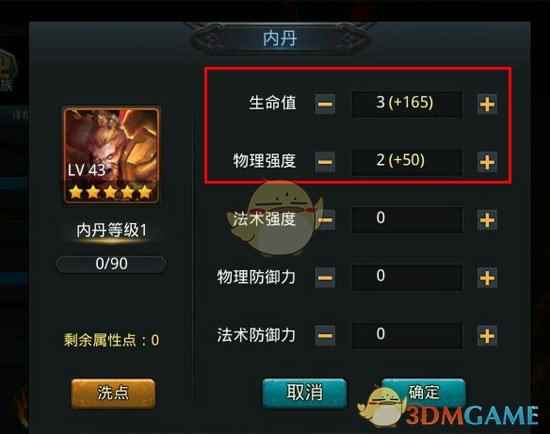Click the 洗点 reset points button
This screenshot has height=434, width=550.
tap(113, 393)
